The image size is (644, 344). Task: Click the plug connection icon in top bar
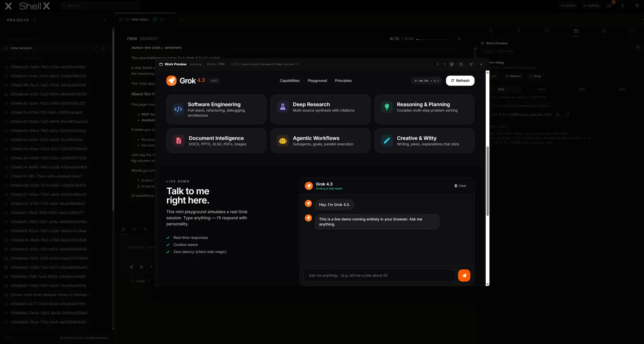(x=622, y=6)
